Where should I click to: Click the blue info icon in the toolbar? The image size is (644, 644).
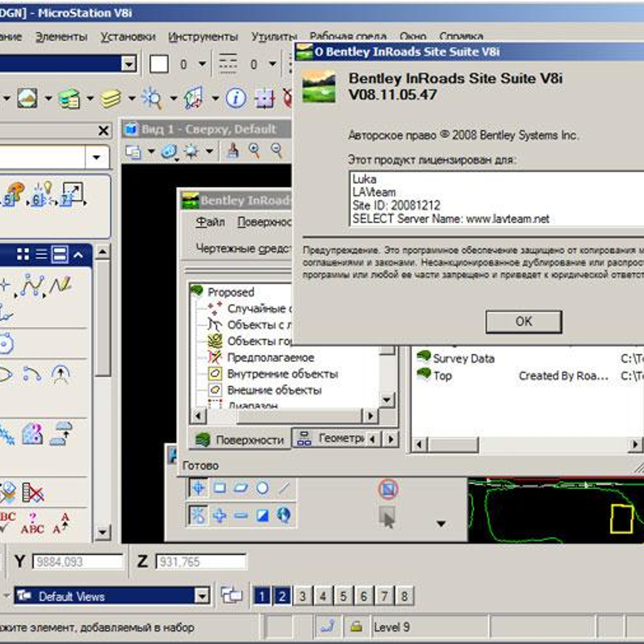pos(236,98)
